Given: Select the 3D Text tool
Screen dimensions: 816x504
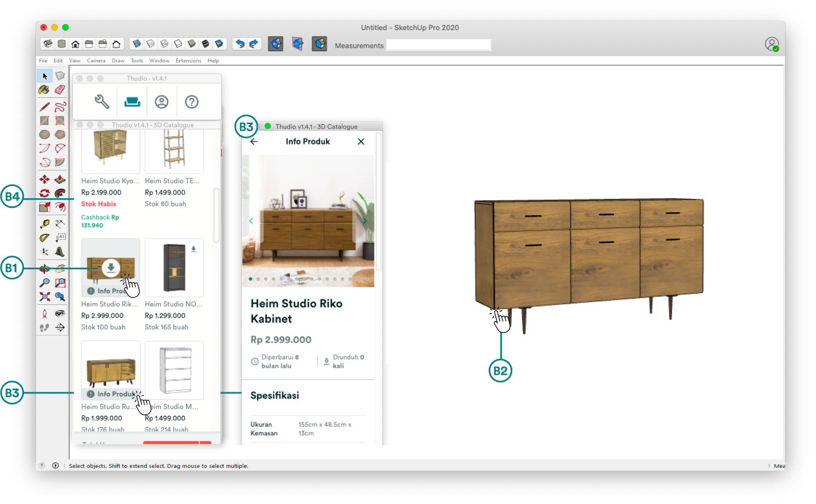Looking at the screenshot, I should click(60, 252).
